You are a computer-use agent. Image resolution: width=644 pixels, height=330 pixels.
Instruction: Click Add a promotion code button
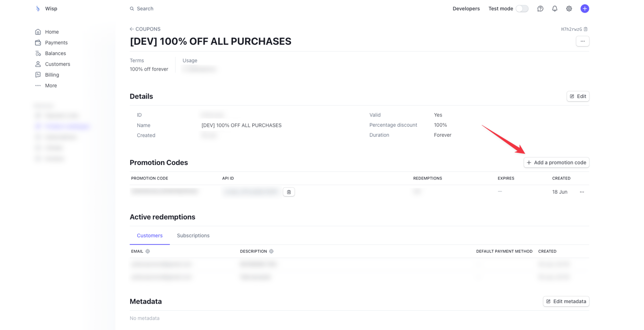[556, 163]
